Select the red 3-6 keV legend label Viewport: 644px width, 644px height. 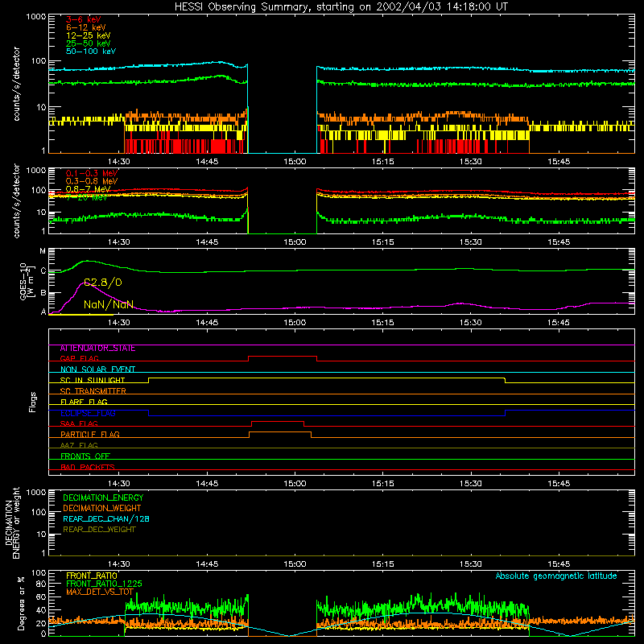point(84,19)
